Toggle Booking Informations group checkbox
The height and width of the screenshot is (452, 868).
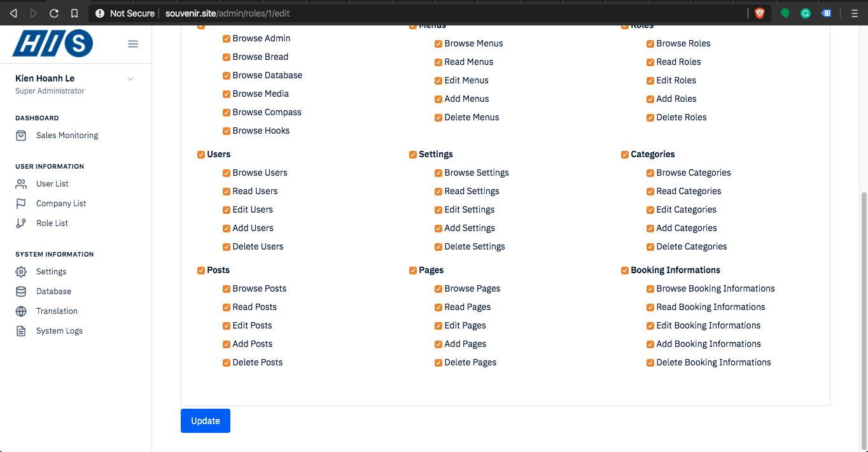625,271
